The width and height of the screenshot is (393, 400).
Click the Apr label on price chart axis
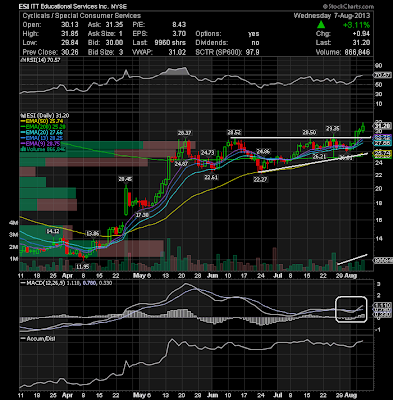click(x=68, y=276)
